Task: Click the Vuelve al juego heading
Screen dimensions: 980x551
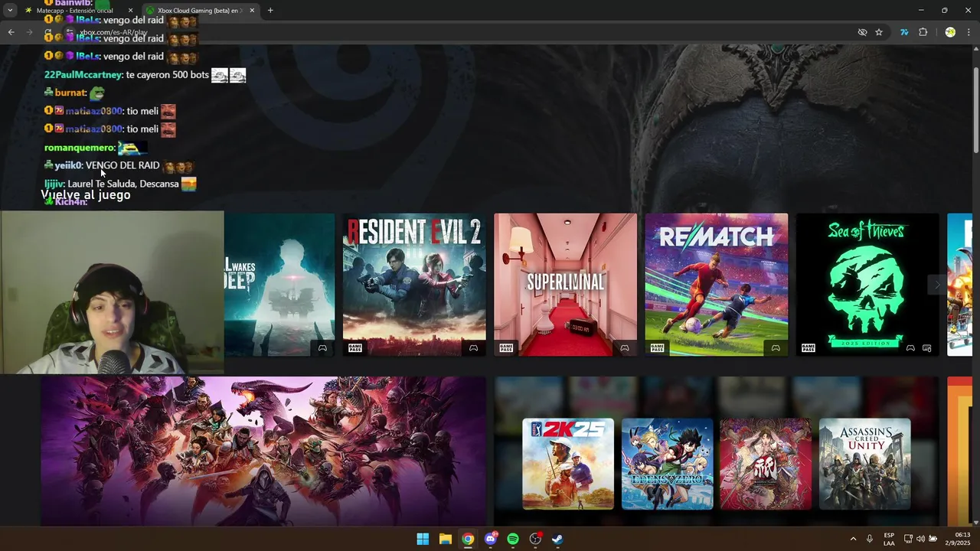Action: pyautogui.click(x=86, y=195)
